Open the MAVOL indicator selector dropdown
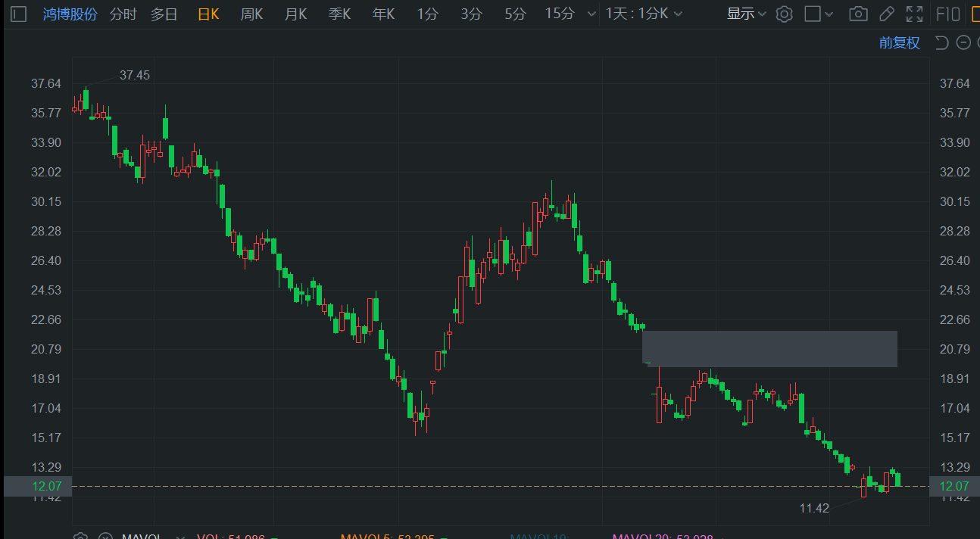Viewport: 980px width, 539px height. tap(180, 536)
